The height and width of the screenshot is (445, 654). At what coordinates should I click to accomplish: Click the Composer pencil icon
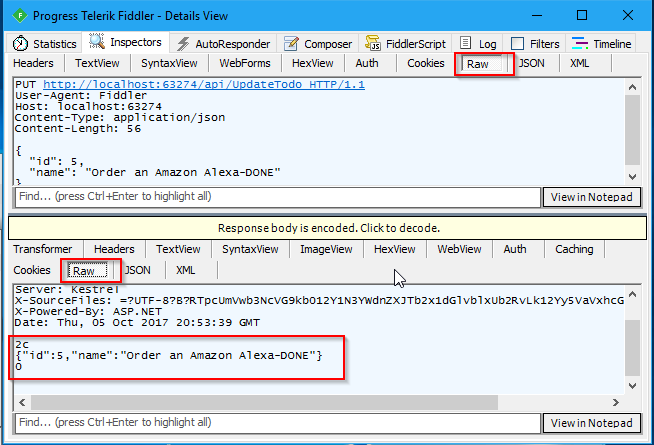coord(291,43)
